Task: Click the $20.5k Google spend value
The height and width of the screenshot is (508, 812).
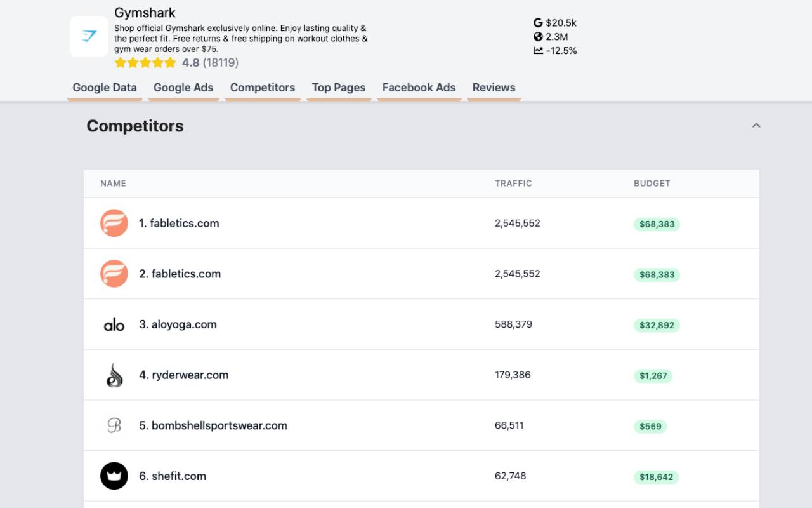Action: (x=561, y=23)
